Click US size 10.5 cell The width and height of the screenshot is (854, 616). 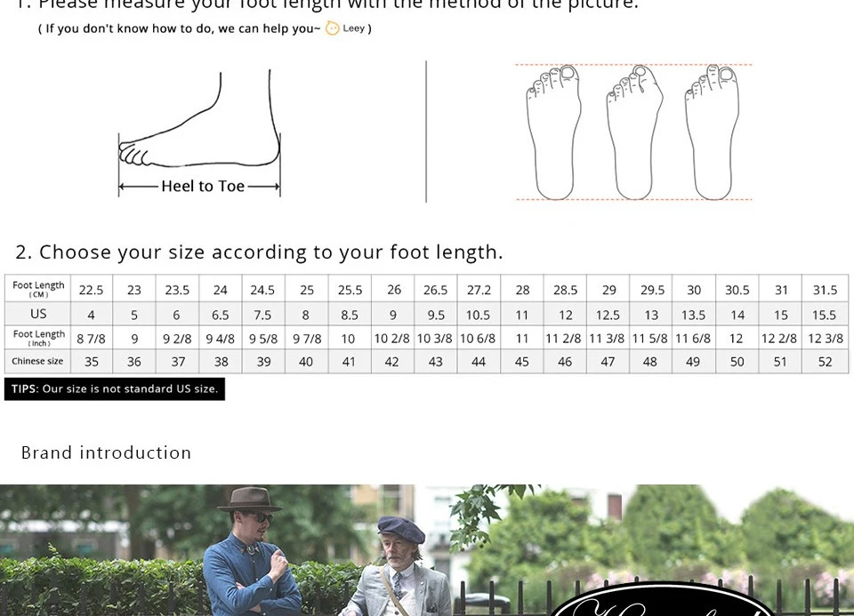pyautogui.click(x=479, y=315)
